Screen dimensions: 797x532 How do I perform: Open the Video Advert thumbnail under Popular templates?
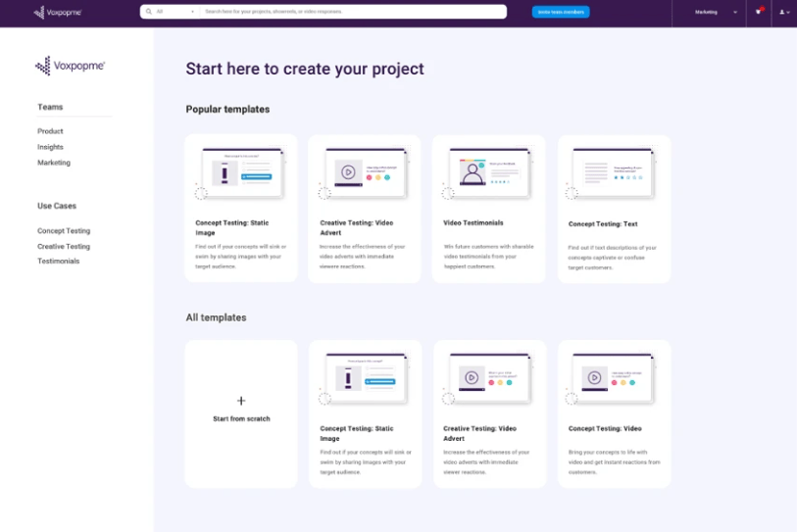click(365, 173)
